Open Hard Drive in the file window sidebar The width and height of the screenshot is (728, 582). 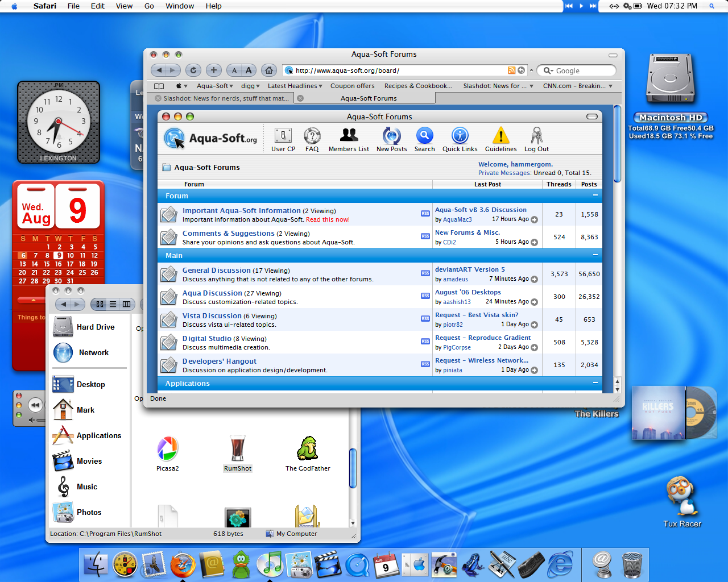84,327
